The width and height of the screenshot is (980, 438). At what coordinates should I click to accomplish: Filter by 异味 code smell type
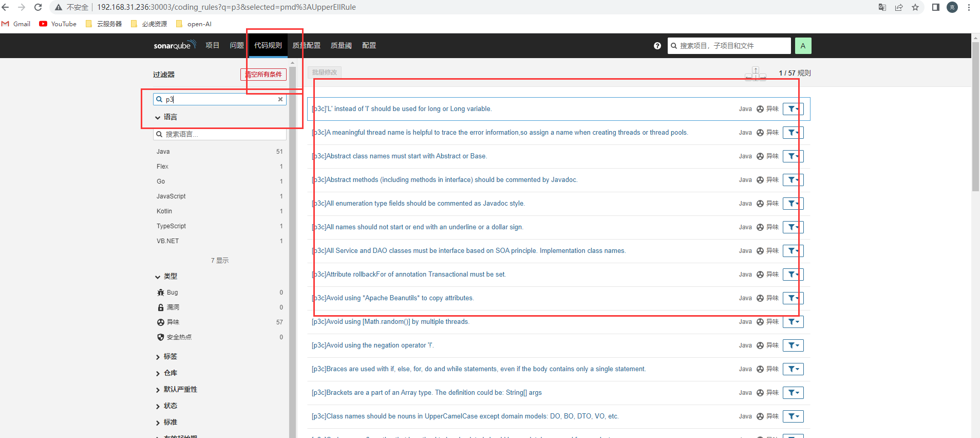click(x=220, y=322)
